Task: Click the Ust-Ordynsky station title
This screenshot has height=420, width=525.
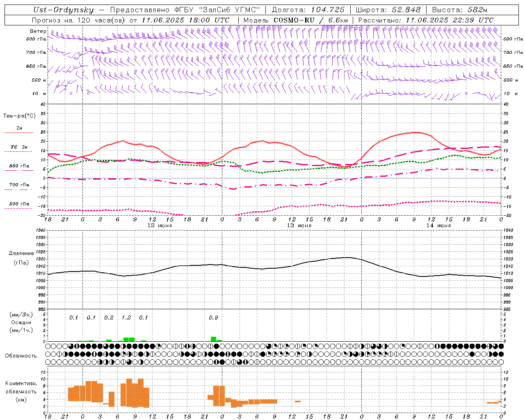Action: click(x=64, y=10)
